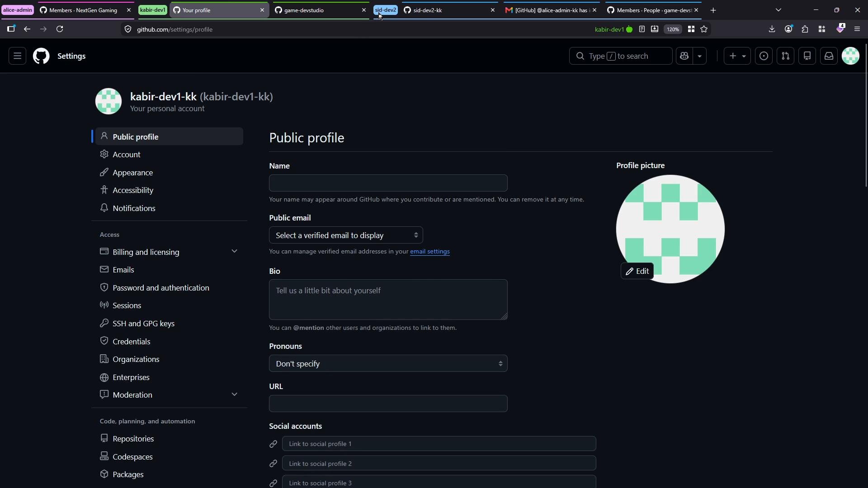The height and width of the screenshot is (488, 868).
Task: Select Public profile in settings sidebar
Action: coord(170,136)
